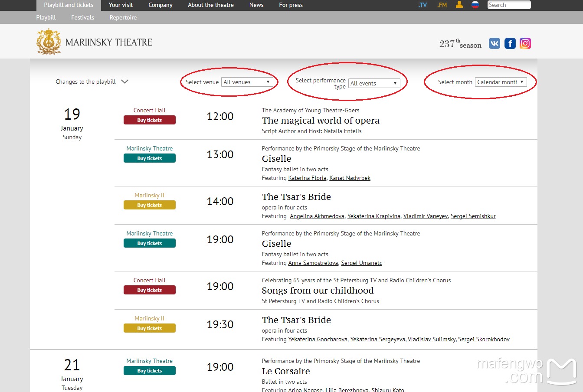
Task: Select the Playbill submenu item
Action: (46, 17)
